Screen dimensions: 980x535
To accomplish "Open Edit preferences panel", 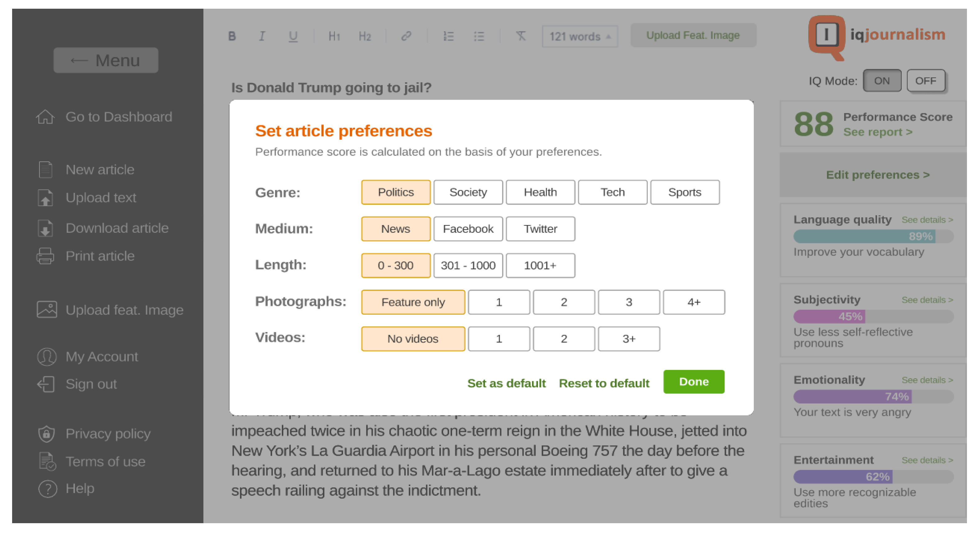I will tap(877, 175).
